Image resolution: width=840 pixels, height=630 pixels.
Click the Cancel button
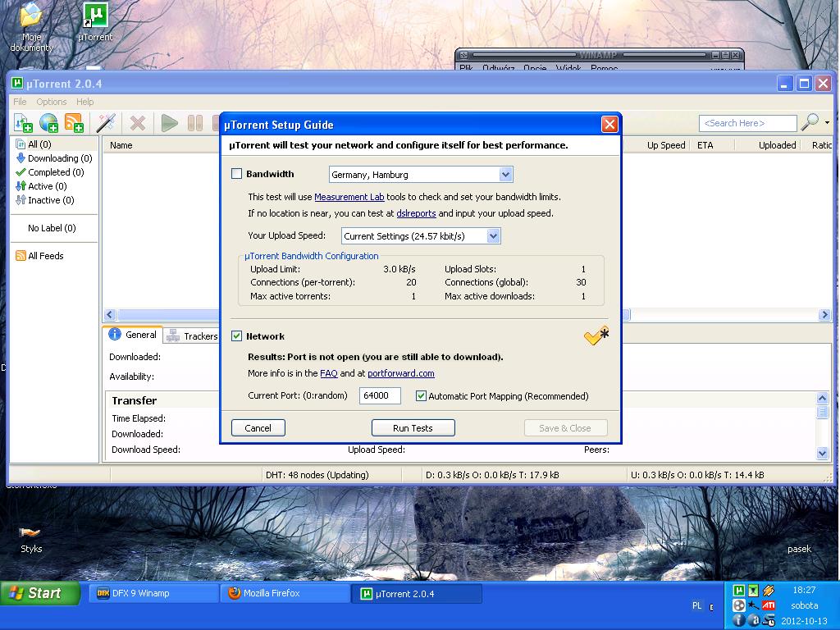pos(258,428)
